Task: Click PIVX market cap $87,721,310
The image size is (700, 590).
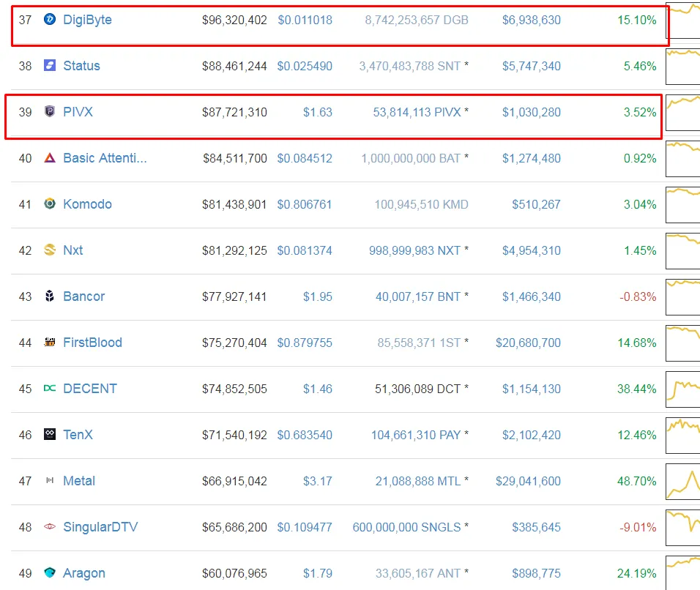Action: pyautogui.click(x=234, y=112)
